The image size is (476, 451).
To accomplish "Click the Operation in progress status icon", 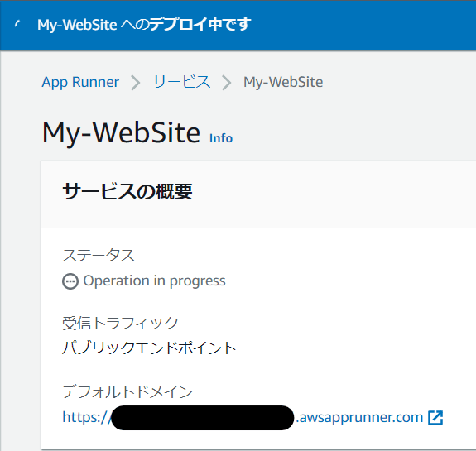I will coord(70,281).
